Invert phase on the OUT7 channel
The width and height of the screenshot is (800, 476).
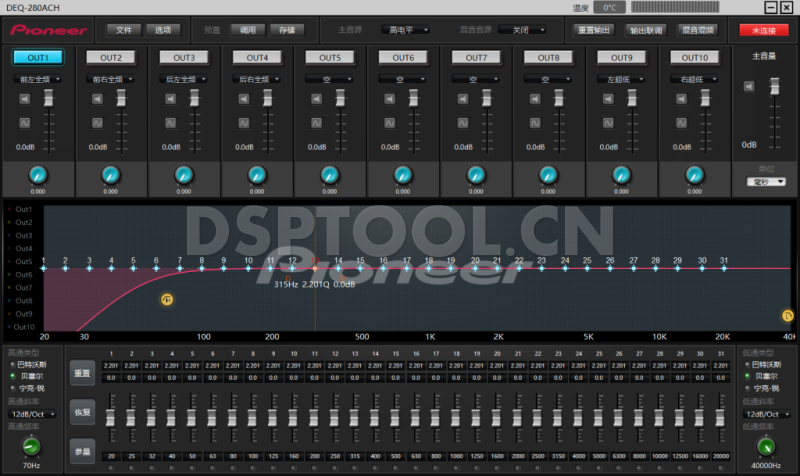463,123
